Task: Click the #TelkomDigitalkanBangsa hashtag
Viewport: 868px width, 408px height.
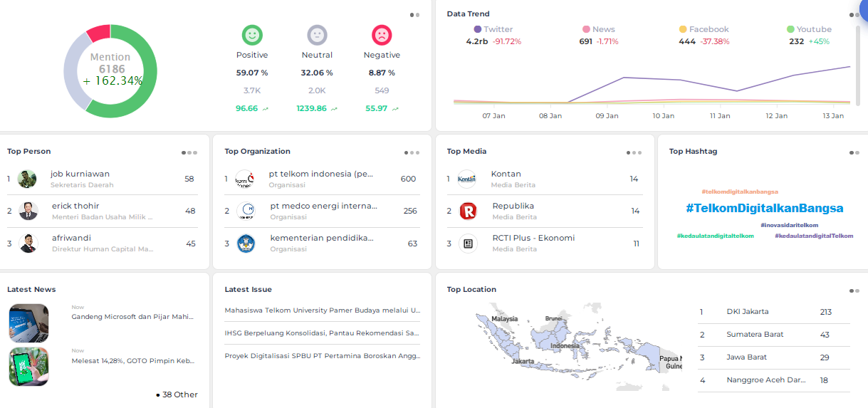Action: [764, 208]
